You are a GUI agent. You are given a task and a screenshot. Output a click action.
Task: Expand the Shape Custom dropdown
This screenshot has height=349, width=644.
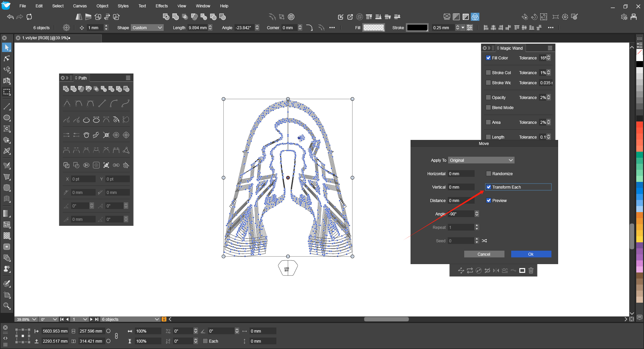pyautogui.click(x=147, y=28)
